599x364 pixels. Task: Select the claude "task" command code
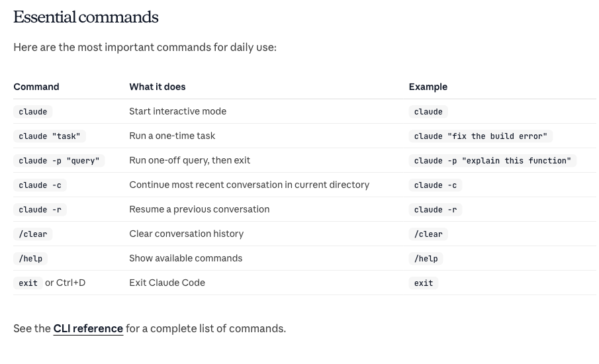(50, 136)
